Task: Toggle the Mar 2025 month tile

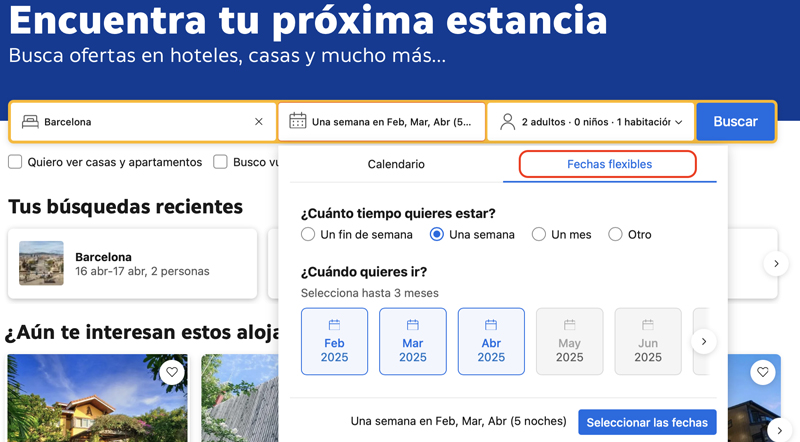Action: [x=413, y=341]
